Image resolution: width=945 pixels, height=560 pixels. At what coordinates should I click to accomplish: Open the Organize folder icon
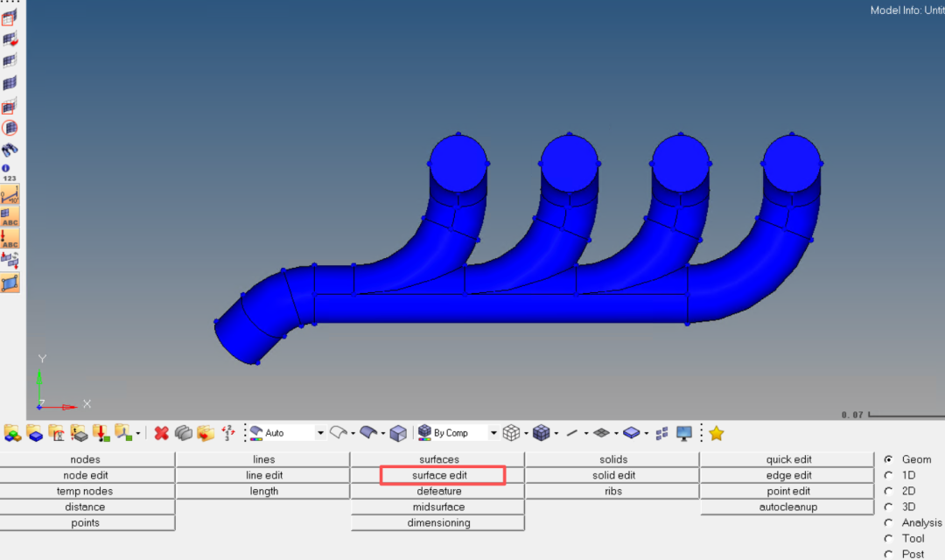(x=206, y=433)
